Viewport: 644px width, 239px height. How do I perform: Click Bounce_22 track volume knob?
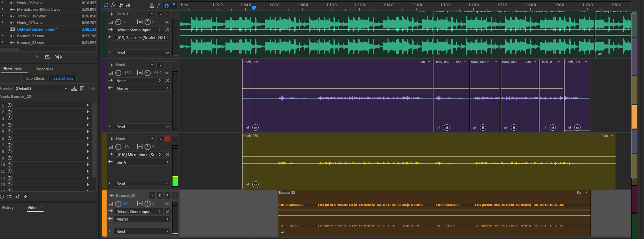118,203
